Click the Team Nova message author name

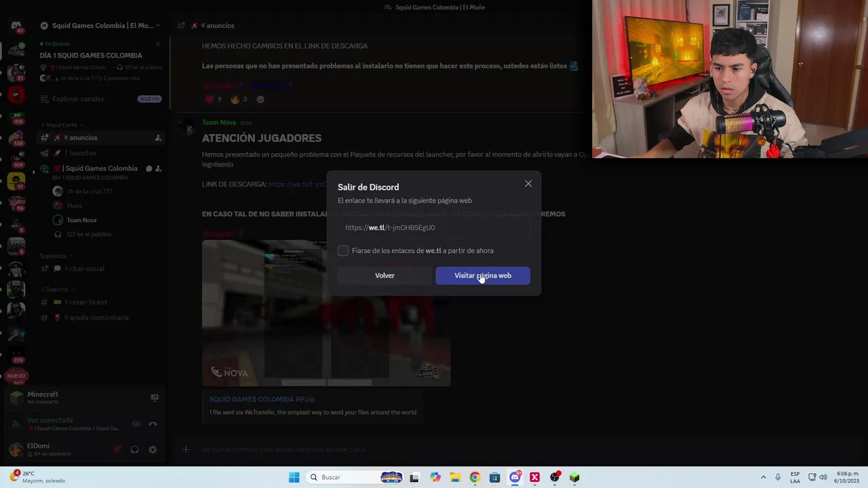click(x=219, y=122)
